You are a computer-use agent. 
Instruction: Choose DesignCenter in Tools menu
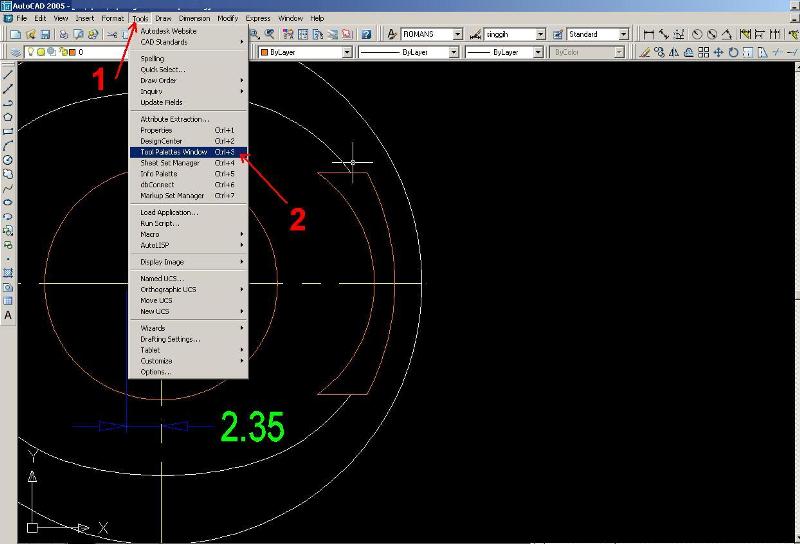(x=188, y=141)
